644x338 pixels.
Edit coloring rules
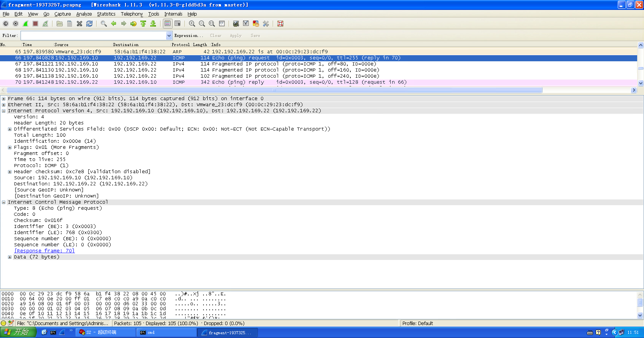click(256, 24)
